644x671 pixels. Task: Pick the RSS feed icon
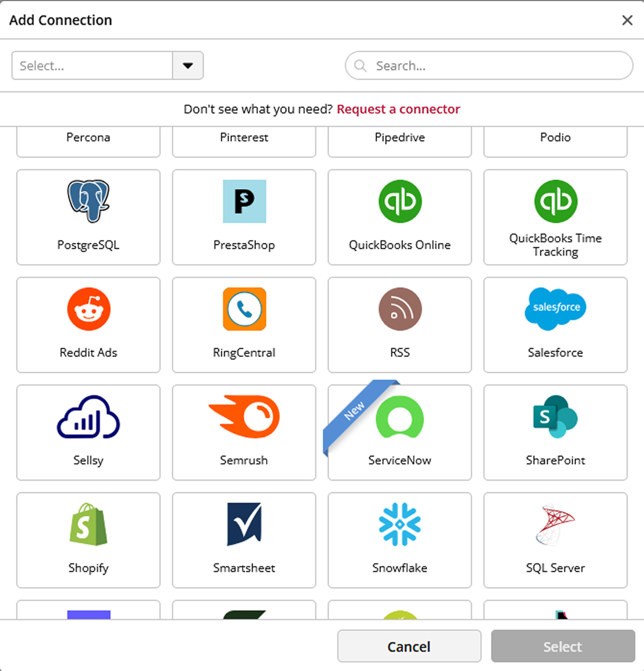(x=400, y=309)
